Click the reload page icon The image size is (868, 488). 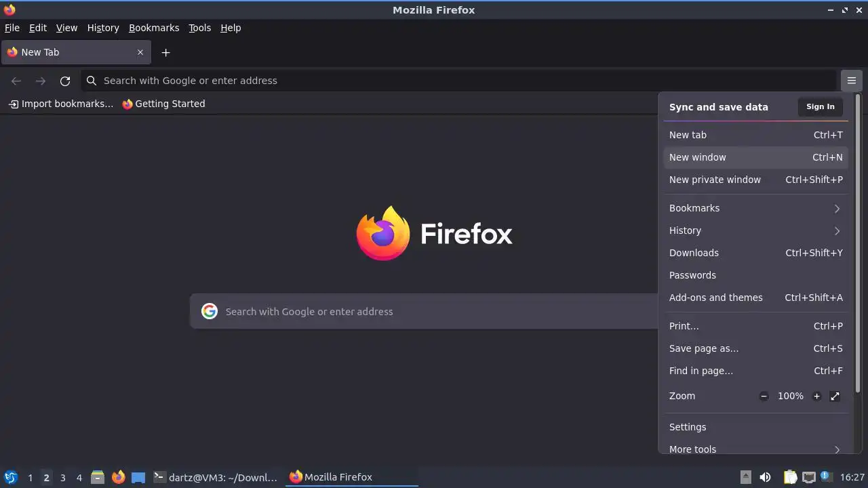[65, 81]
